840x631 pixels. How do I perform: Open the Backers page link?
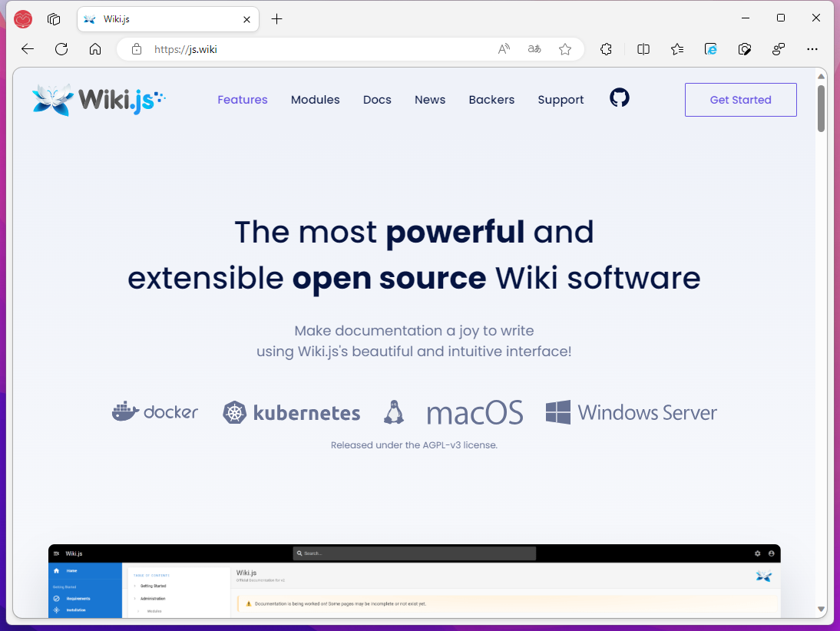point(491,99)
